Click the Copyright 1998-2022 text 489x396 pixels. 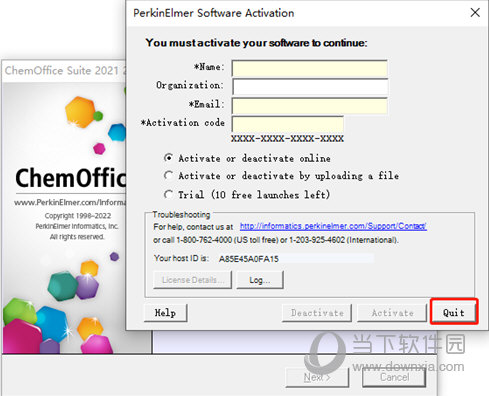point(78,216)
